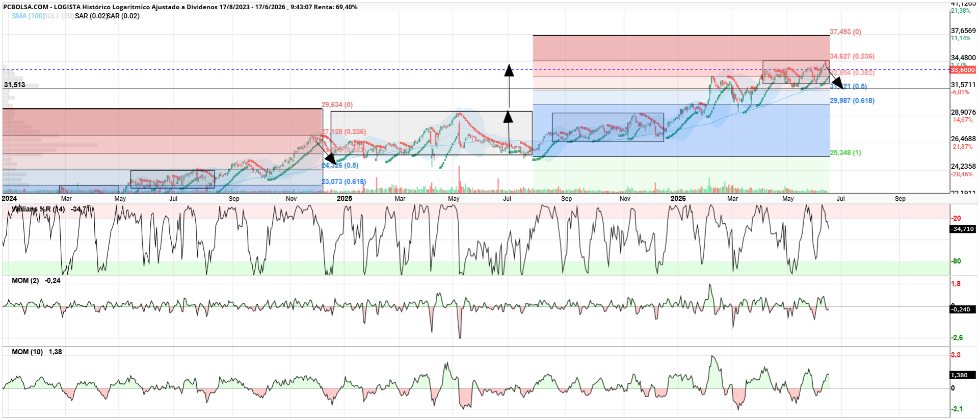Click the green 25,348 (1) Fibonacci label
Screen dimensions: 980x420
[x=845, y=152]
